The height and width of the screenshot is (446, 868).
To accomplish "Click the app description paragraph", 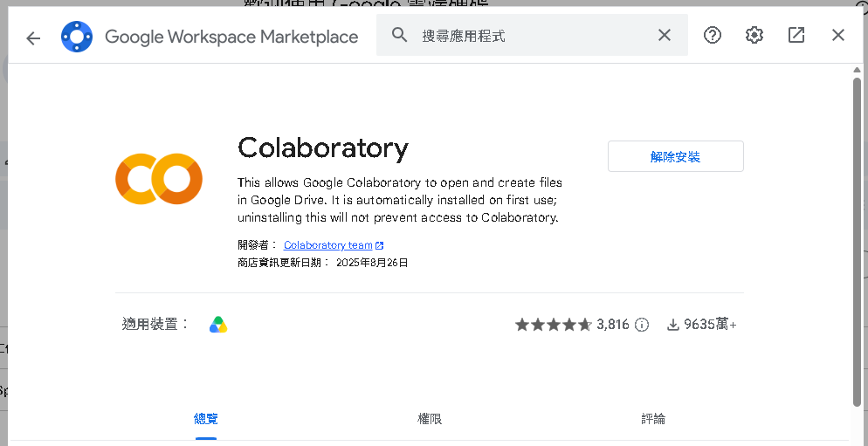I will [x=400, y=200].
